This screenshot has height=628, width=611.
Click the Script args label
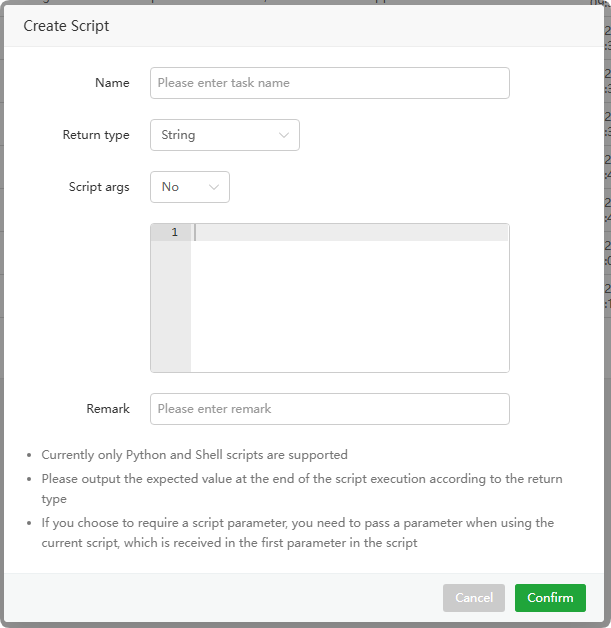pyautogui.click(x=99, y=187)
